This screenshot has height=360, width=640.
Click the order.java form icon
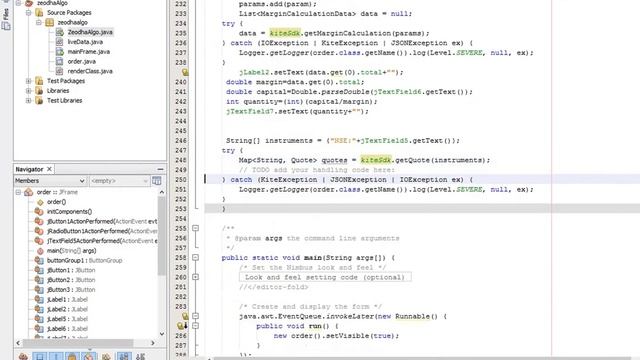(60, 62)
